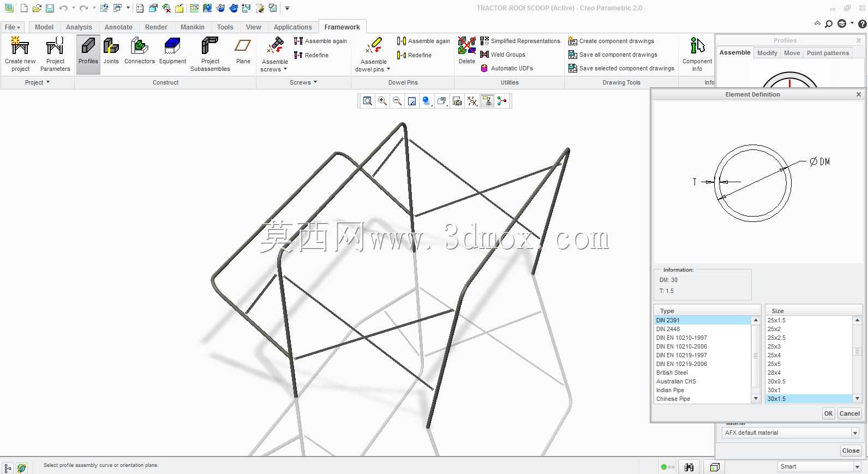Expand the Screws group dropdown
Screen dimensions: 868x474
(x=303, y=82)
